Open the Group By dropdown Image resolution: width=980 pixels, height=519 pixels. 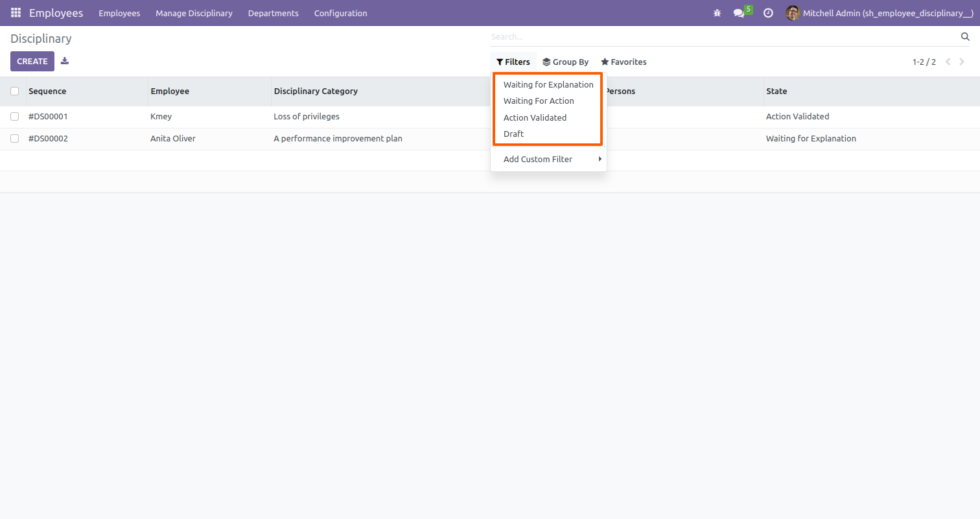[566, 62]
